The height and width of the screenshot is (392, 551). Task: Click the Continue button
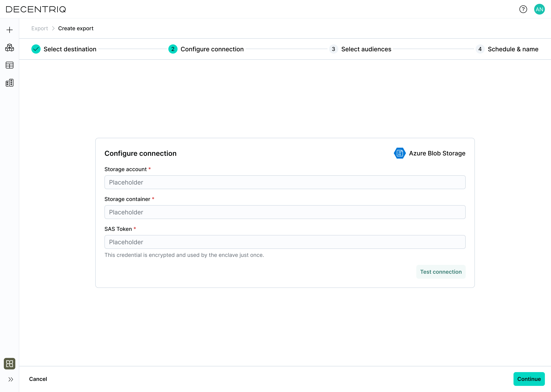click(x=529, y=379)
